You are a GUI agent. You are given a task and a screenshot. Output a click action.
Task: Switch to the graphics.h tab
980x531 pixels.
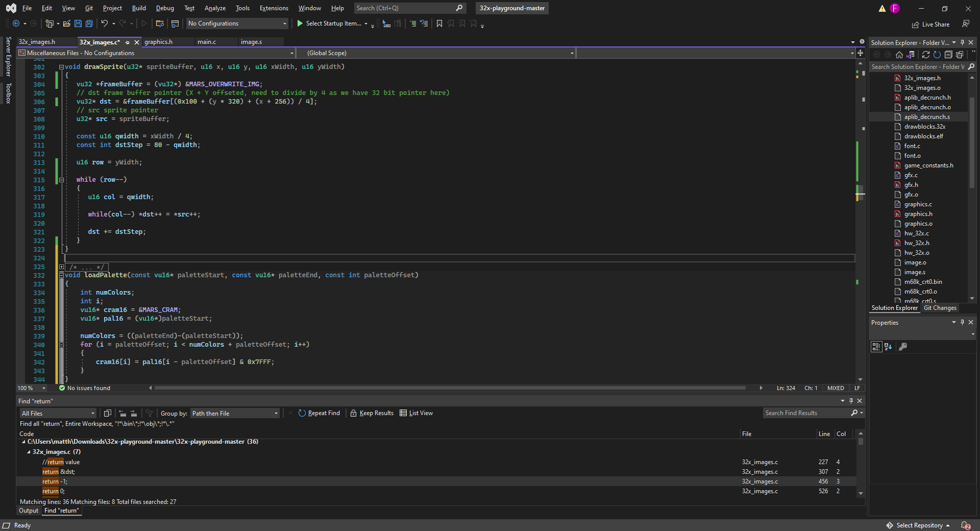(158, 42)
